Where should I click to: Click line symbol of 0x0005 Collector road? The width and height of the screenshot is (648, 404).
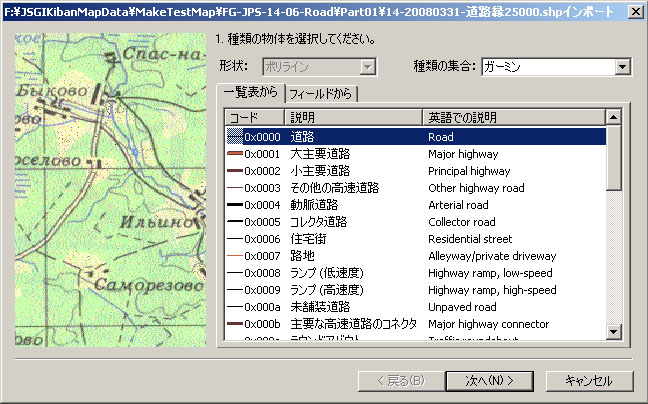coord(235,222)
